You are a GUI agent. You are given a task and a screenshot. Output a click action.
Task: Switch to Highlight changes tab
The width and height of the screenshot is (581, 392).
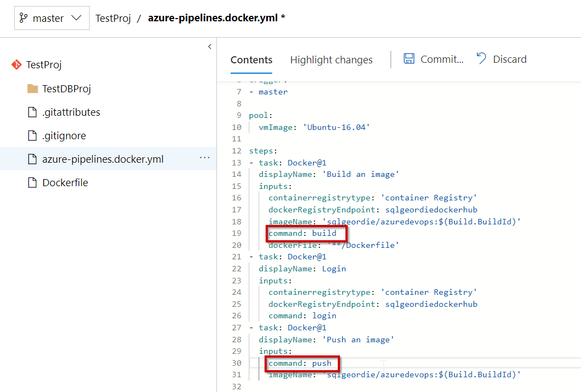pyautogui.click(x=331, y=60)
